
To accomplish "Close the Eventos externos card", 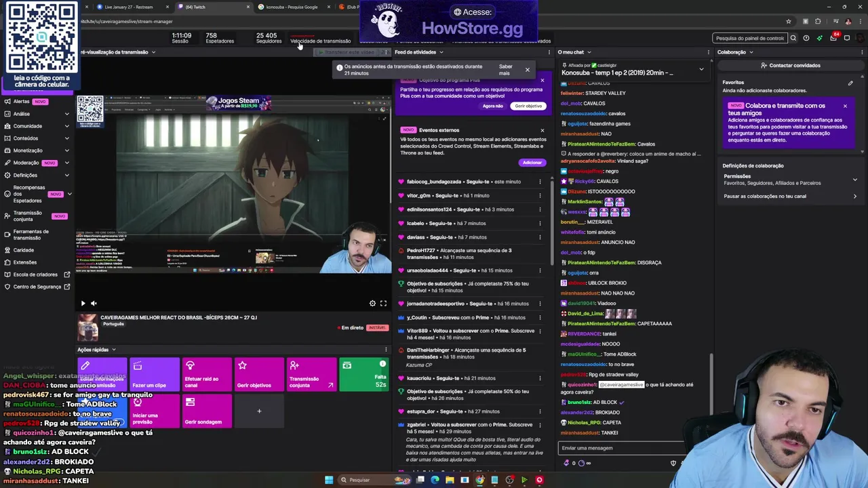I will [542, 130].
